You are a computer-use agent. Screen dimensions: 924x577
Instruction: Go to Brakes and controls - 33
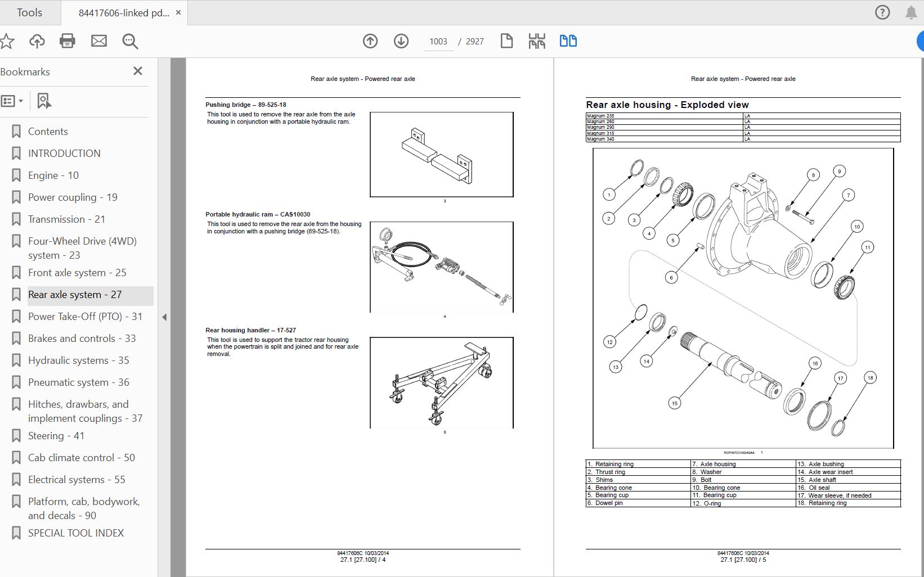[x=82, y=339]
